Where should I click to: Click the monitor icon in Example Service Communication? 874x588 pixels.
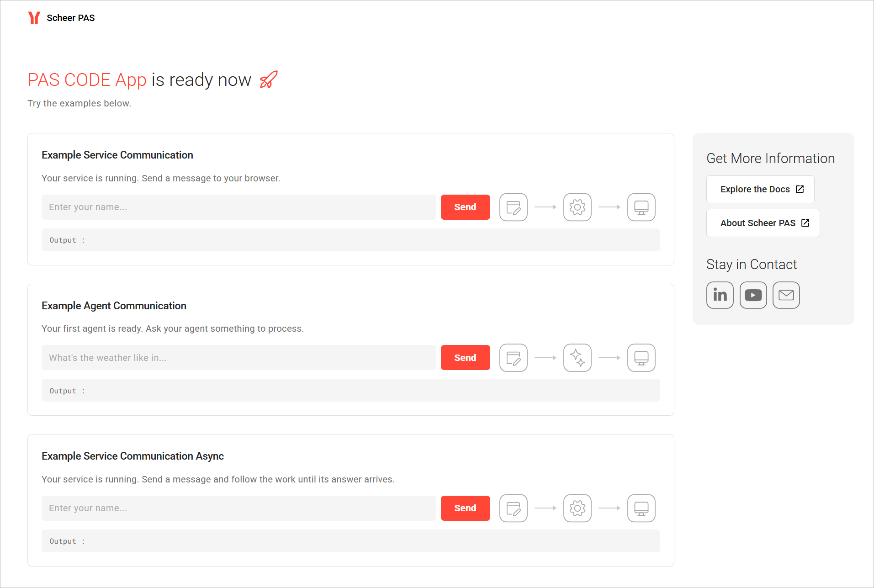click(x=641, y=207)
